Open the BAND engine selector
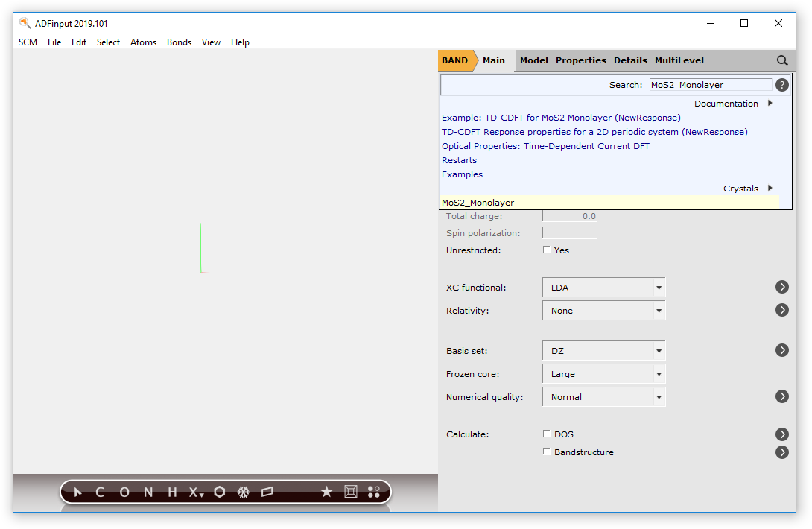 point(456,60)
